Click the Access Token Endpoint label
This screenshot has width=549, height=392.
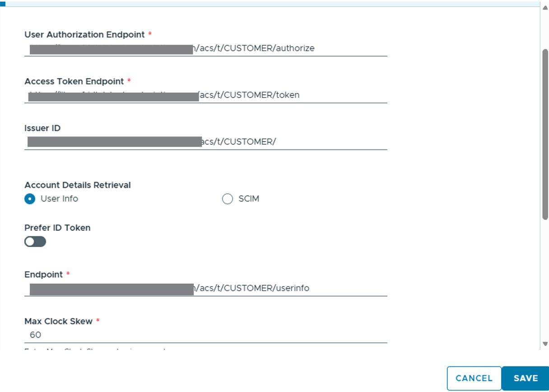click(74, 81)
